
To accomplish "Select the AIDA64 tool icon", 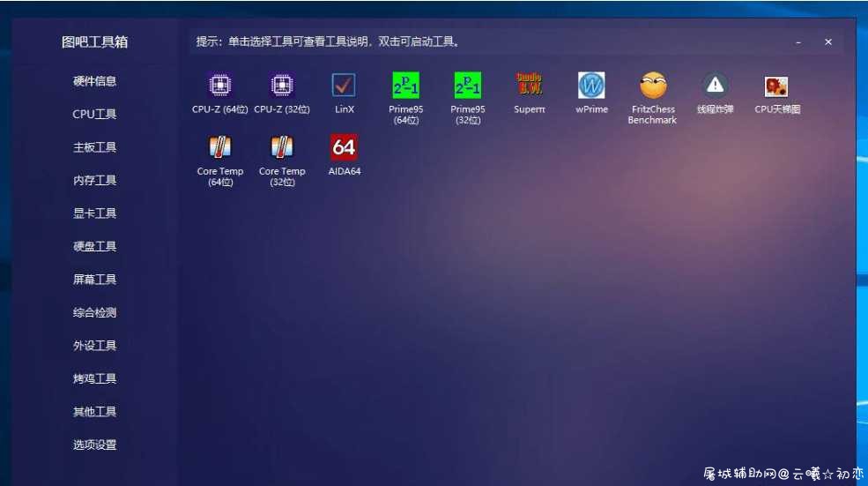I will click(x=344, y=147).
